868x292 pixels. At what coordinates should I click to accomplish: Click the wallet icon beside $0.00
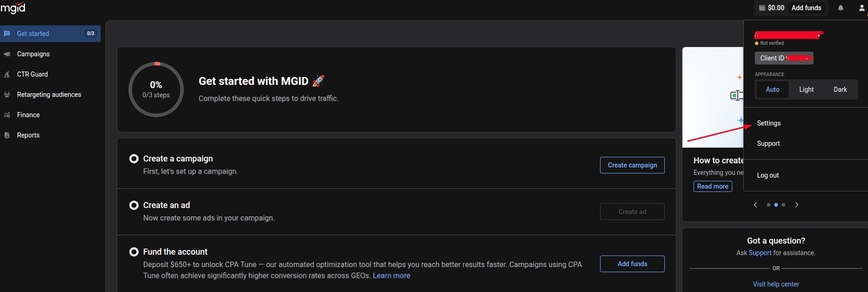762,8
